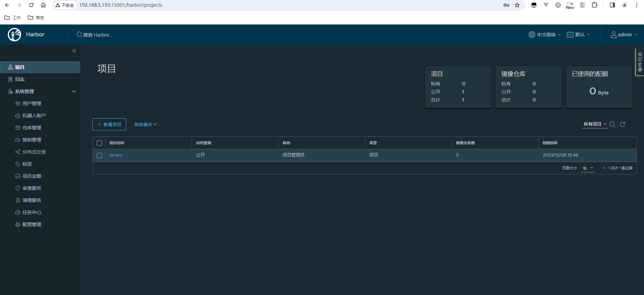Open 项目 in the sidebar
The height and width of the screenshot is (295, 644).
pyautogui.click(x=40, y=67)
